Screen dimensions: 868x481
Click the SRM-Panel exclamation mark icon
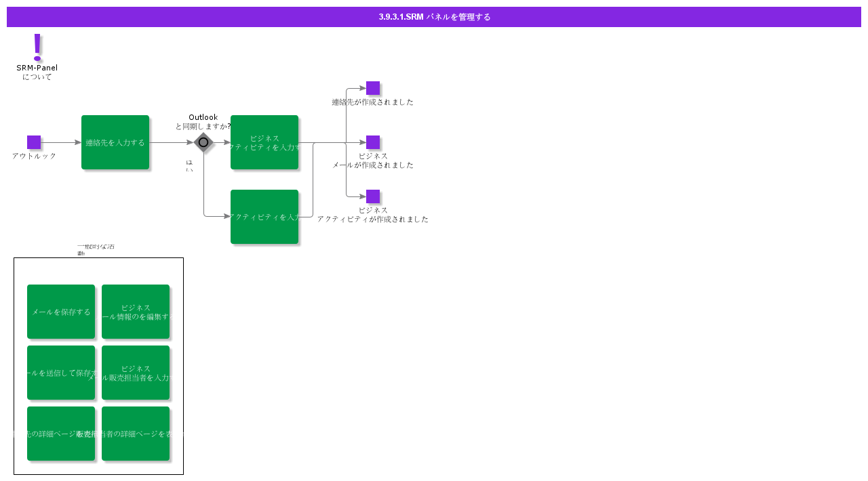(37, 47)
